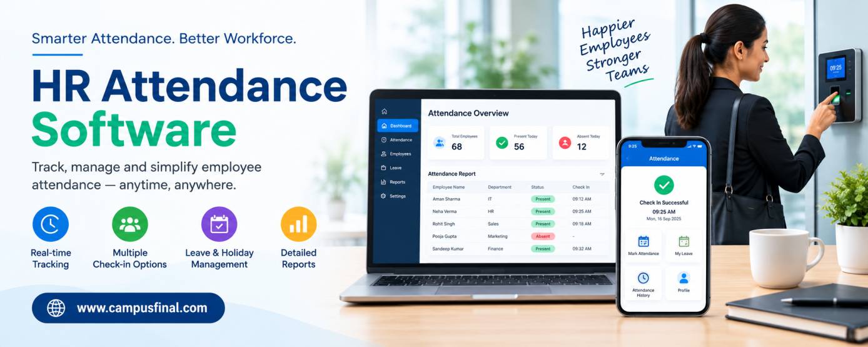Click the Present badge for Rohit Singh
Viewport: 868px width, 347px height.
(543, 224)
